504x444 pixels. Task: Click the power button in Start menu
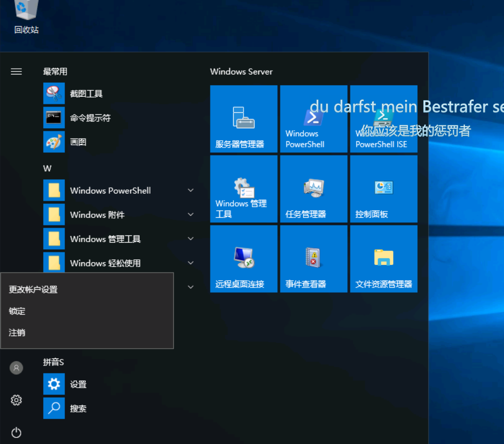(x=16, y=433)
